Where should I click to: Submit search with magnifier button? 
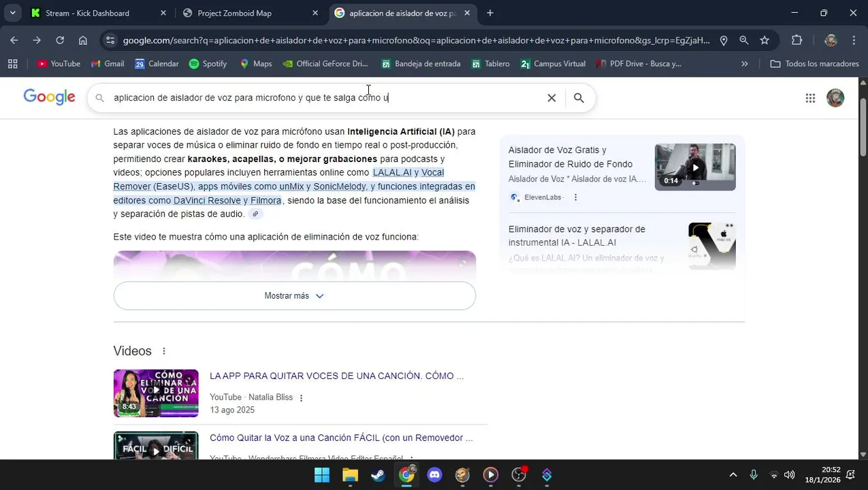tap(579, 98)
